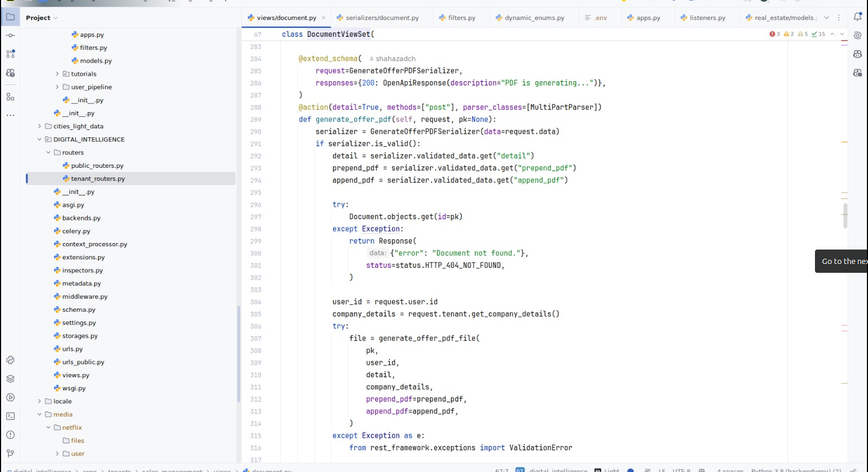The height and width of the screenshot is (472, 868).
Task: Click the project tree scrollbar thumb
Action: (x=239, y=354)
